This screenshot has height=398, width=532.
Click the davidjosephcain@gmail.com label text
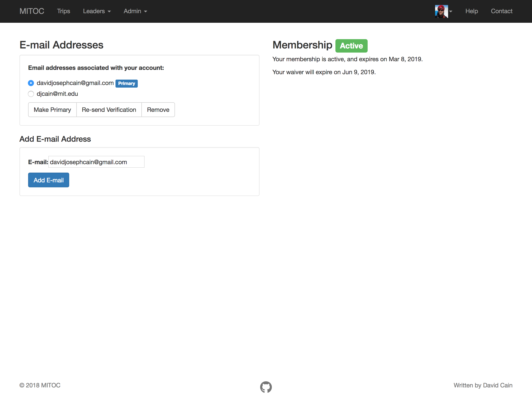click(x=75, y=83)
